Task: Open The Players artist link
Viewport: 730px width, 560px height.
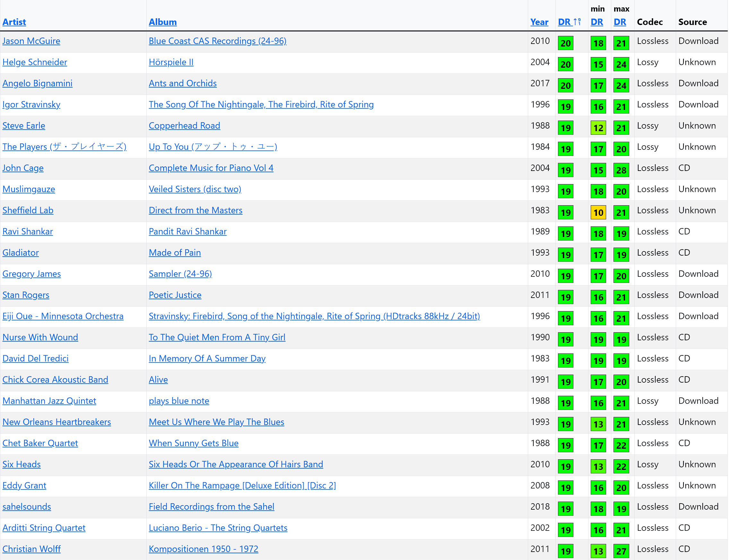Action: [64, 147]
